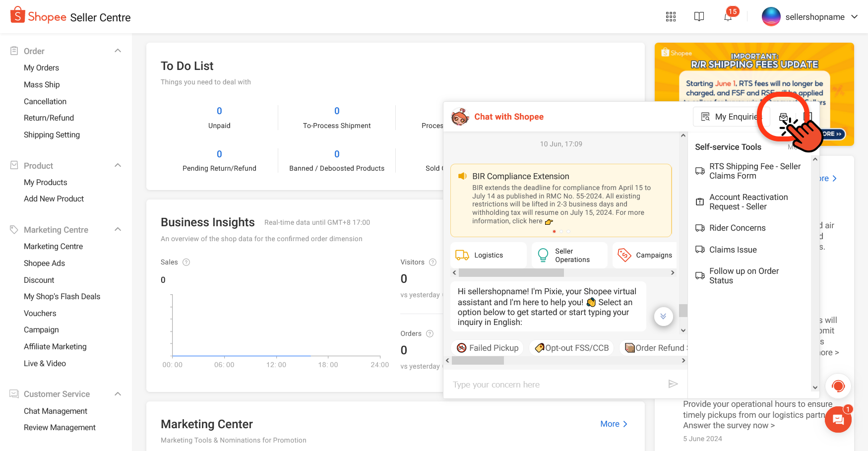Open the orange chat bubble with badge
This screenshot has height=451, width=868.
click(x=838, y=420)
